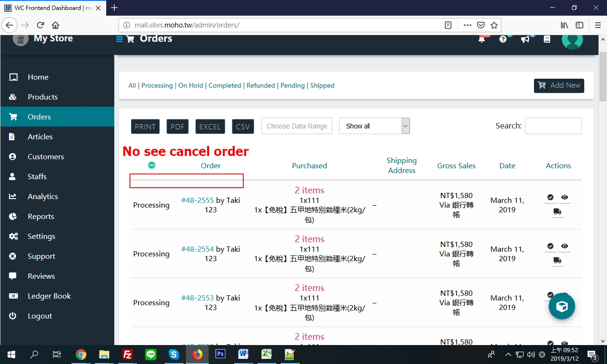Open Support in the sidebar

pyautogui.click(x=57, y=256)
